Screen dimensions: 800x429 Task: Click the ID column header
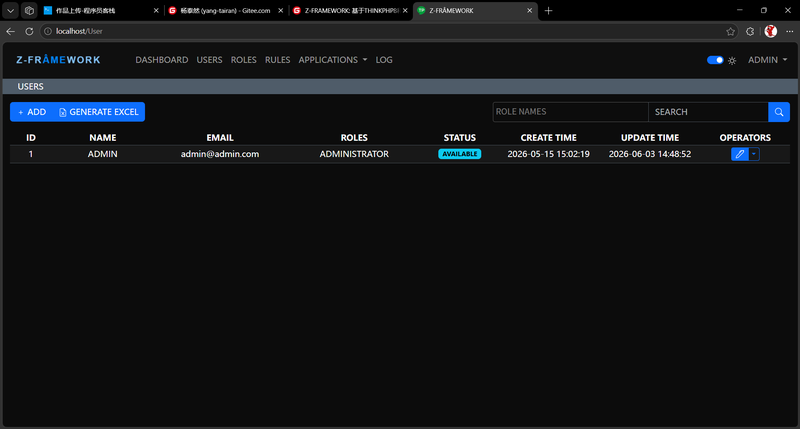pyautogui.click(x=31, y=137)
